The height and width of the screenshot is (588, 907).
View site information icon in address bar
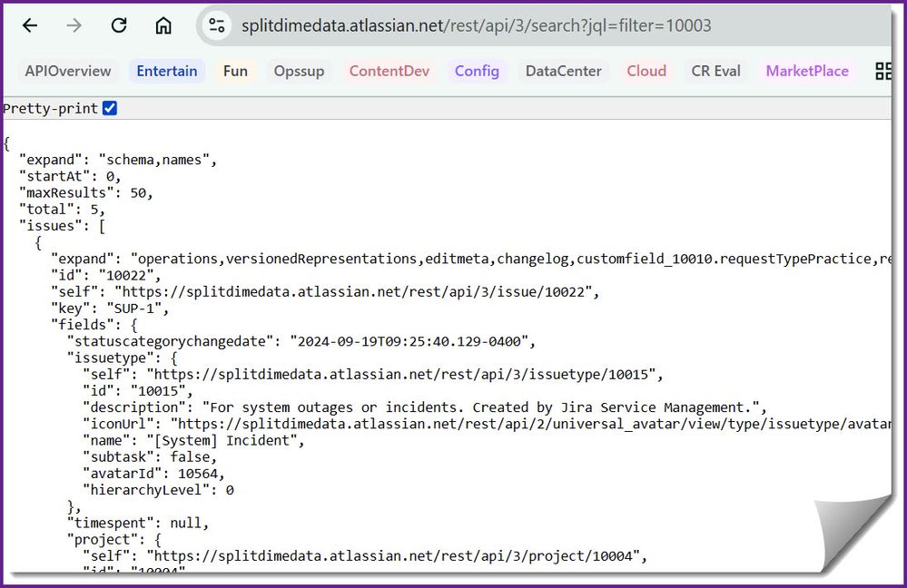217,25
